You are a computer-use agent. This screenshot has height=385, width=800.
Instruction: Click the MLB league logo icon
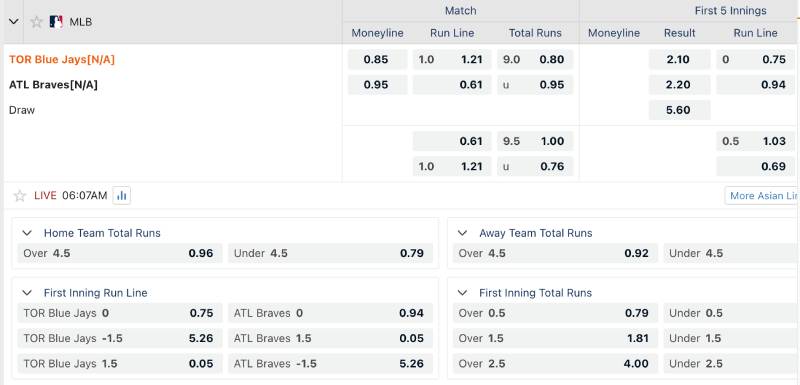[x=56, y=22]
